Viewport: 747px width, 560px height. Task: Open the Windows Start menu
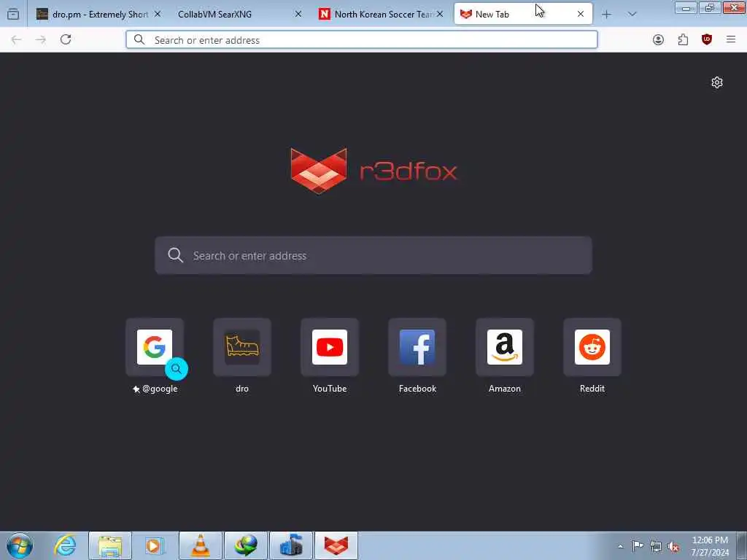coord(20,545)
